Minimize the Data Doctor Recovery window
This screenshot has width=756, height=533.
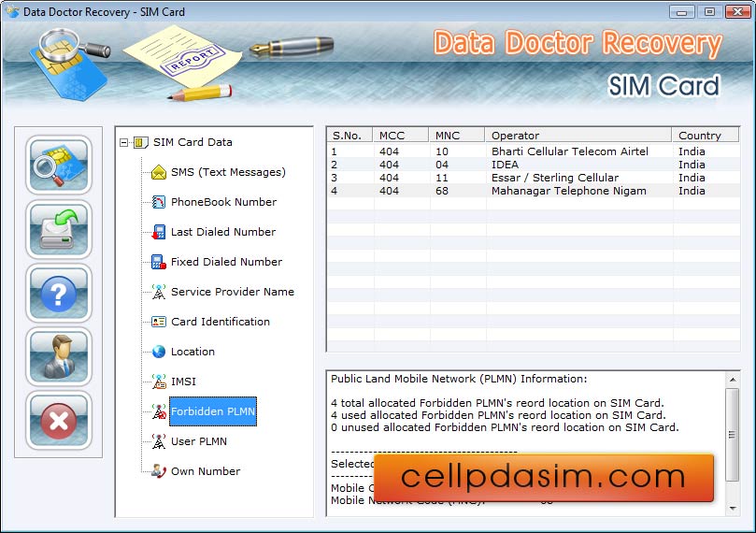[x=682, y=11]
